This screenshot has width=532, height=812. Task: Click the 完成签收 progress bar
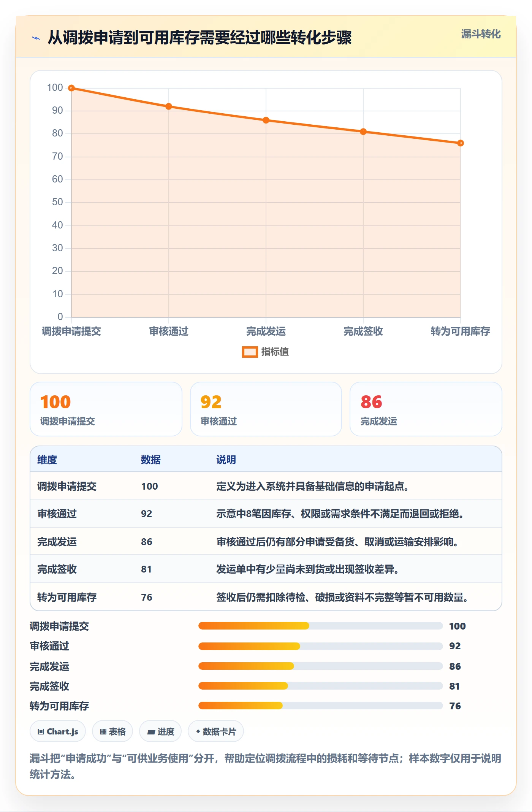pos(321,686)
